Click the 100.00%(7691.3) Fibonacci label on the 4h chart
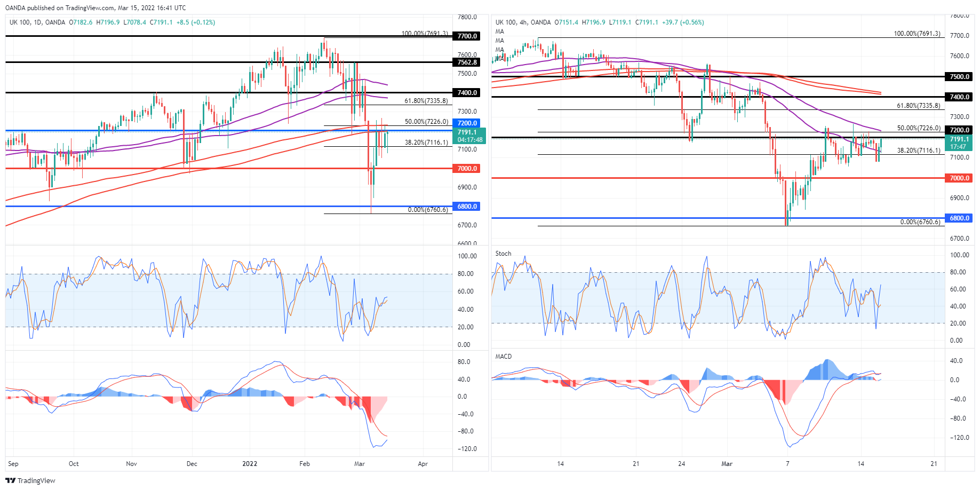This screenshot has height=490, width=980. pos(917,34)
